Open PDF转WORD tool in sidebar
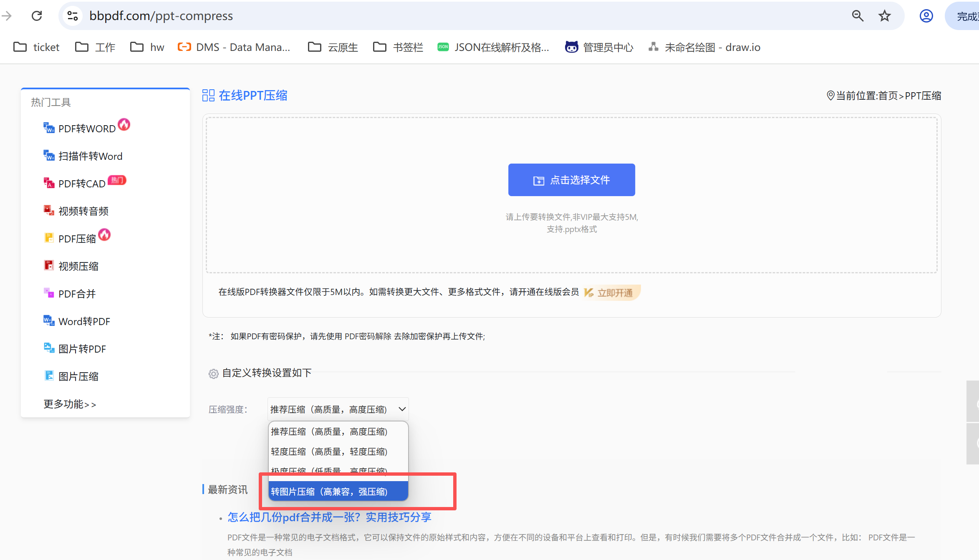Viewport: 979px width, 560px height. pos(87,129)
